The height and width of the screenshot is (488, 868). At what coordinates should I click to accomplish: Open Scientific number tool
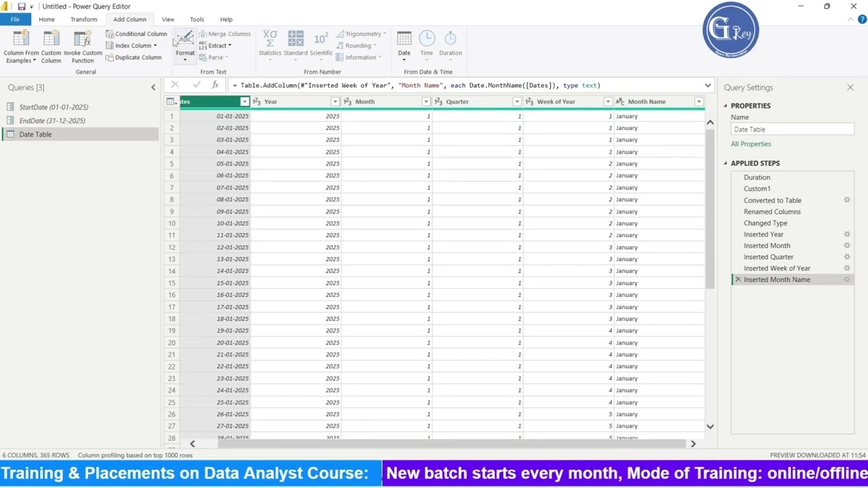point(321,45)
